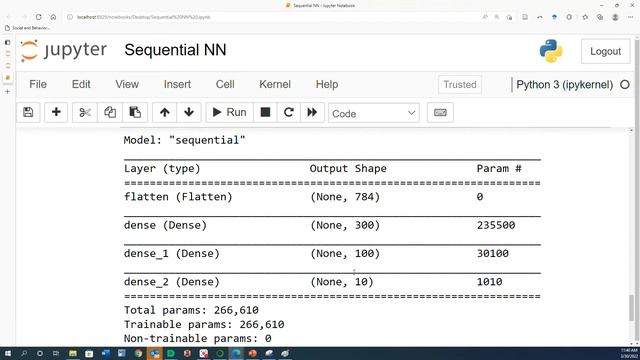Go to browser home page
This screenshot has width=640, height=360.
tap(53, 17)
